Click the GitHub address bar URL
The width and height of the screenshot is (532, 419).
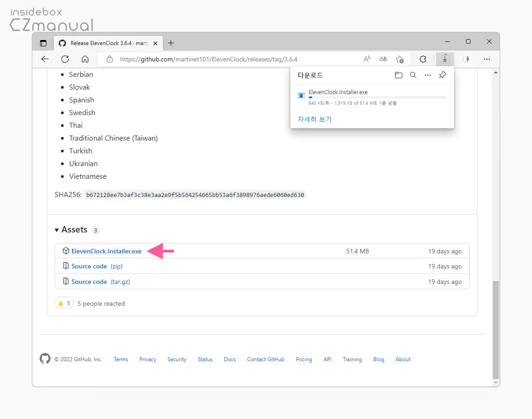pyautogui.click(x=209, y=59)
